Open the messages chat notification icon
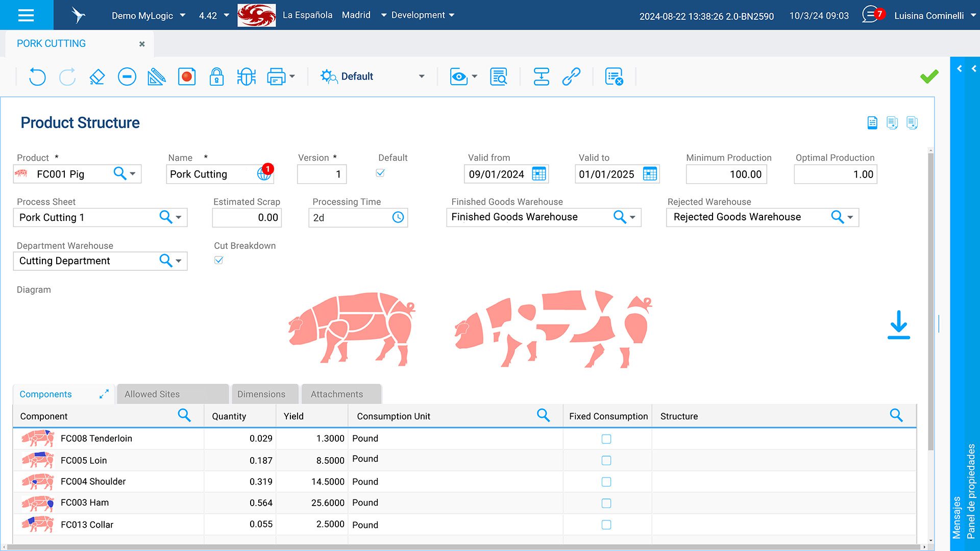This screenshot has height=551, width=980. 871,15
